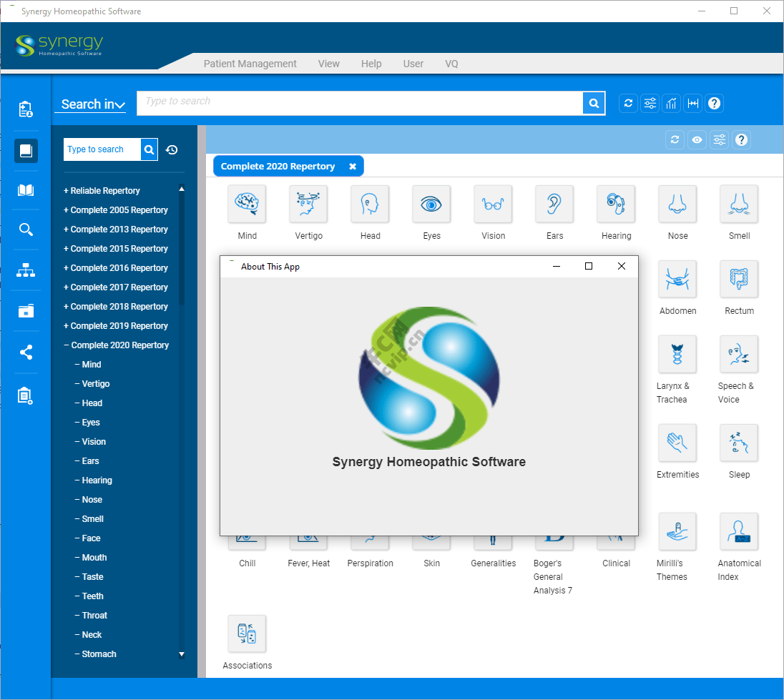Select Hearing in the repertory tree
Viewport: 784px width, 700px height.
(94, 480)
